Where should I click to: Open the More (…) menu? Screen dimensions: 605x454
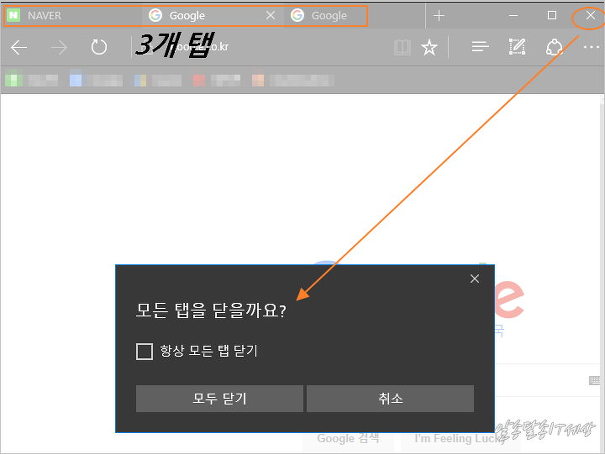pos(589,47)
